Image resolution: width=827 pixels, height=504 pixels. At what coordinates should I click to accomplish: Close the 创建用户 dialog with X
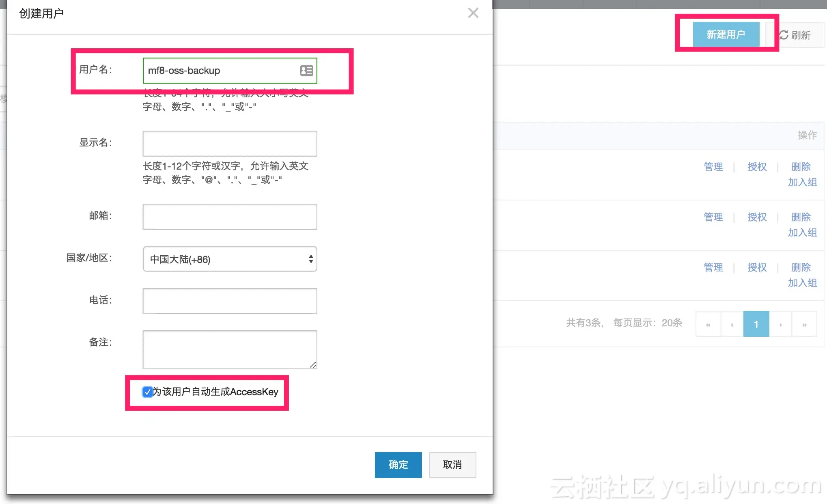473,13
